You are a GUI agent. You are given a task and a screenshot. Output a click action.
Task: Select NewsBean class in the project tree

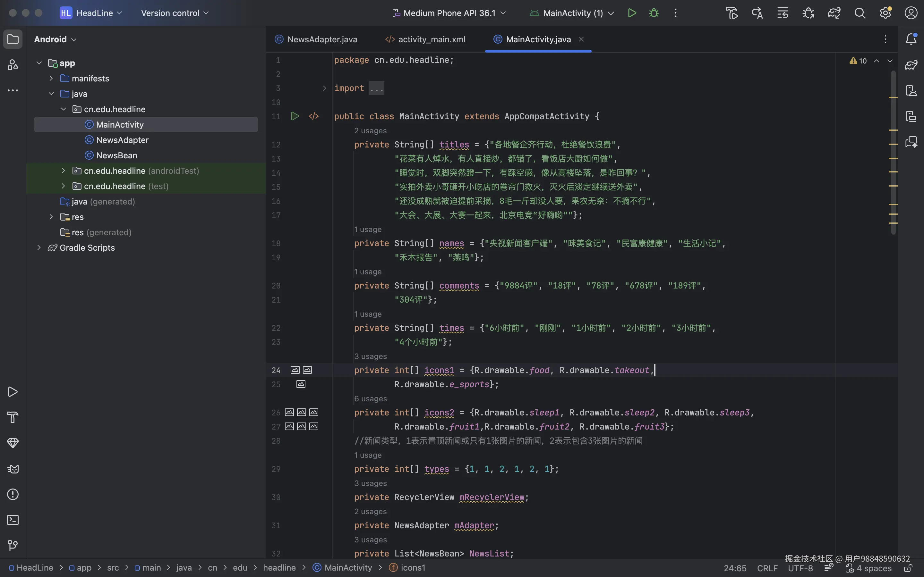point(116,155)
